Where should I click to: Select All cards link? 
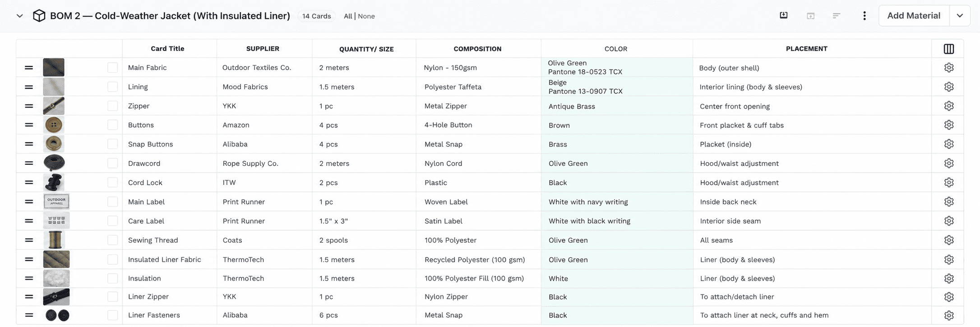[x=348, y=16]
